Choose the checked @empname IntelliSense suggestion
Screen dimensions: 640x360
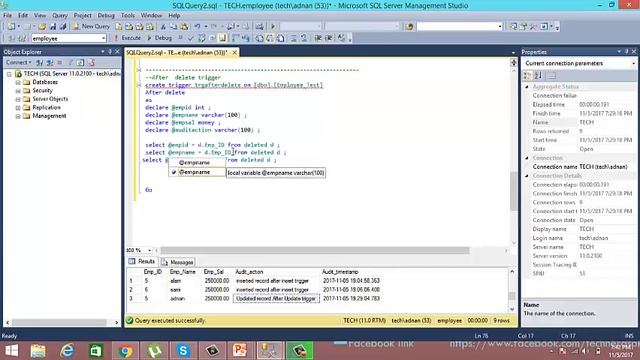[197, 172]
